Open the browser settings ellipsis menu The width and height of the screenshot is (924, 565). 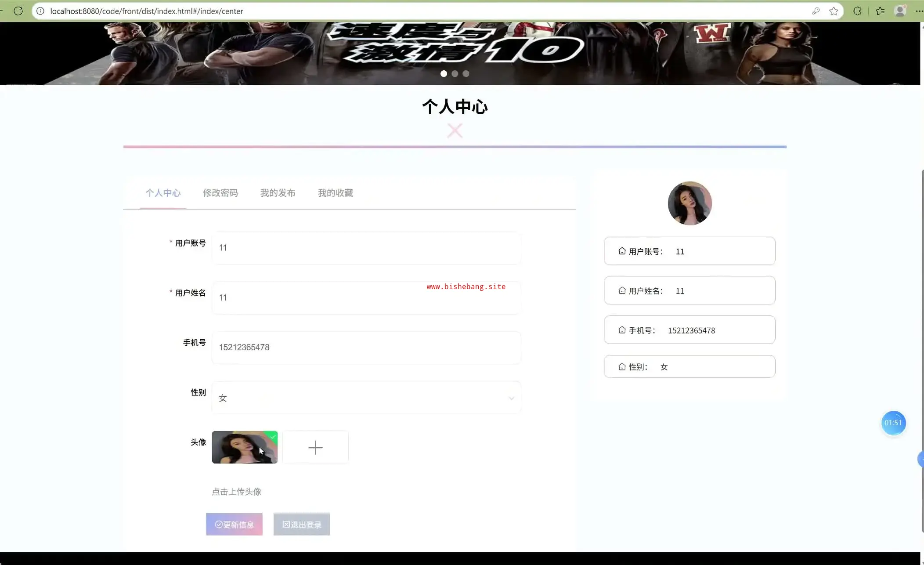click(x=919, y=11)
